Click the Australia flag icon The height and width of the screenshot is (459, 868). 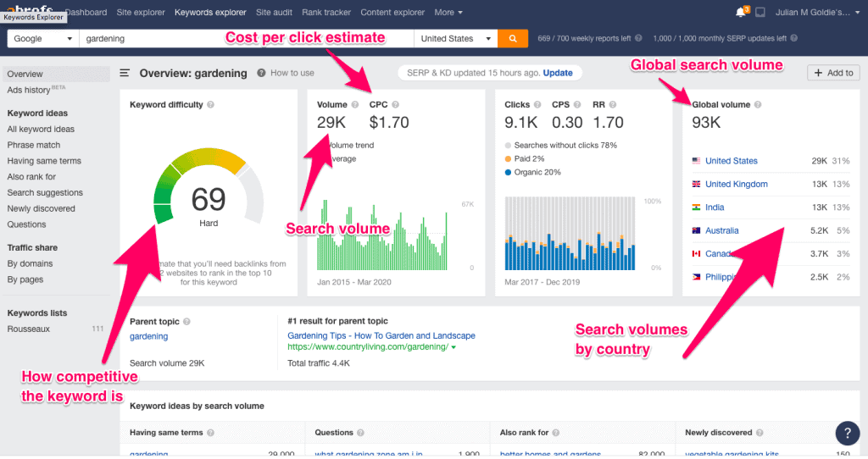coord(697,230)
